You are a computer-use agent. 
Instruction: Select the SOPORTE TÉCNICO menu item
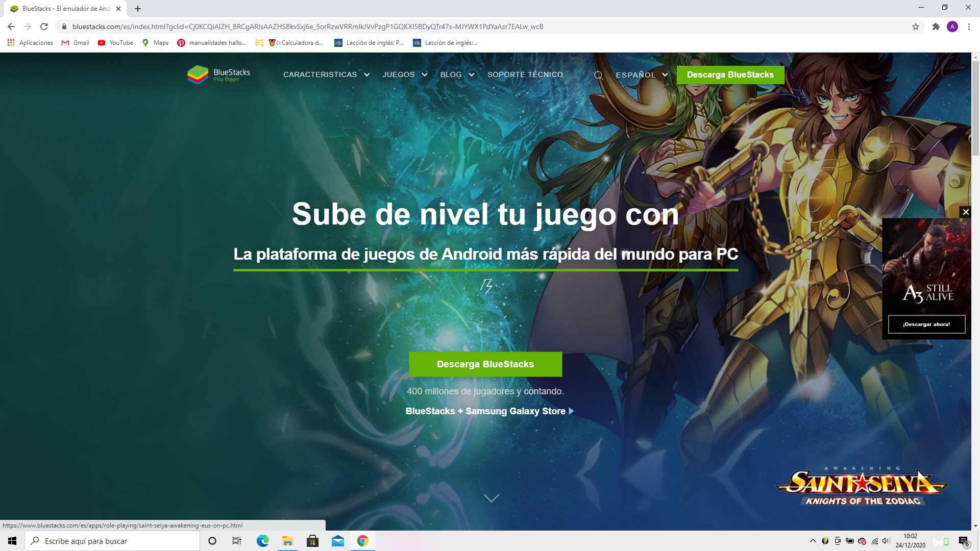pyautogui.click(x=525, y=74)
